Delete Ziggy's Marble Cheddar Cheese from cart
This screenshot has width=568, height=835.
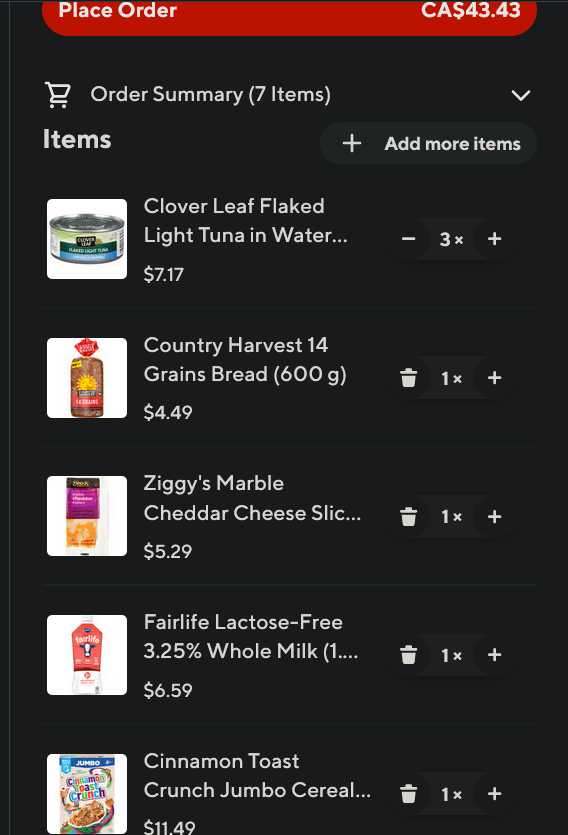pyautogui.click(x=408, y=516)
